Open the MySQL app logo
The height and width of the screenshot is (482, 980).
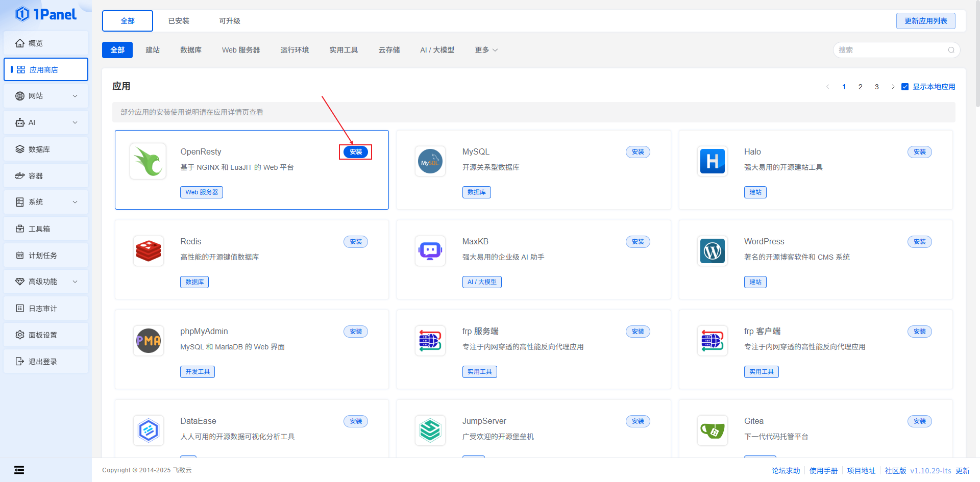(x=430, y=161)
